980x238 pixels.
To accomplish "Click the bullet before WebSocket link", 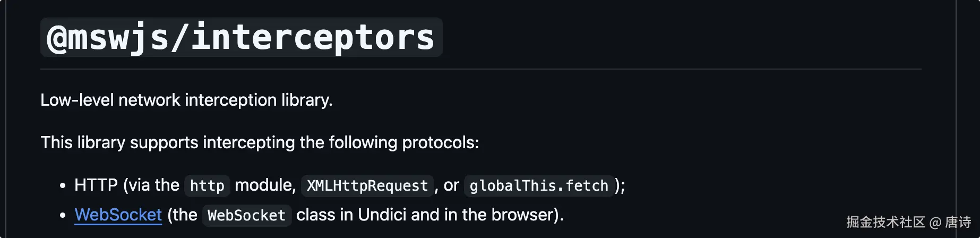I will coord(63,215).
